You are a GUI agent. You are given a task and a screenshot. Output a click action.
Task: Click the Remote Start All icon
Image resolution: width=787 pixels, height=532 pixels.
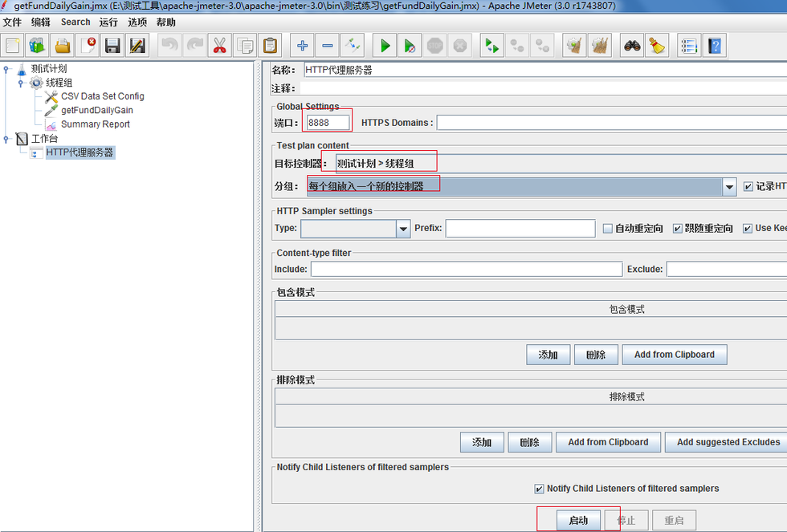(x=491, y=46)
